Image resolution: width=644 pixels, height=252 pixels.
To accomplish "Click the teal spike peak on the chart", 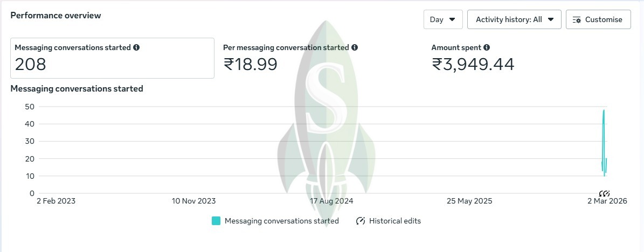I will point(604,110).
